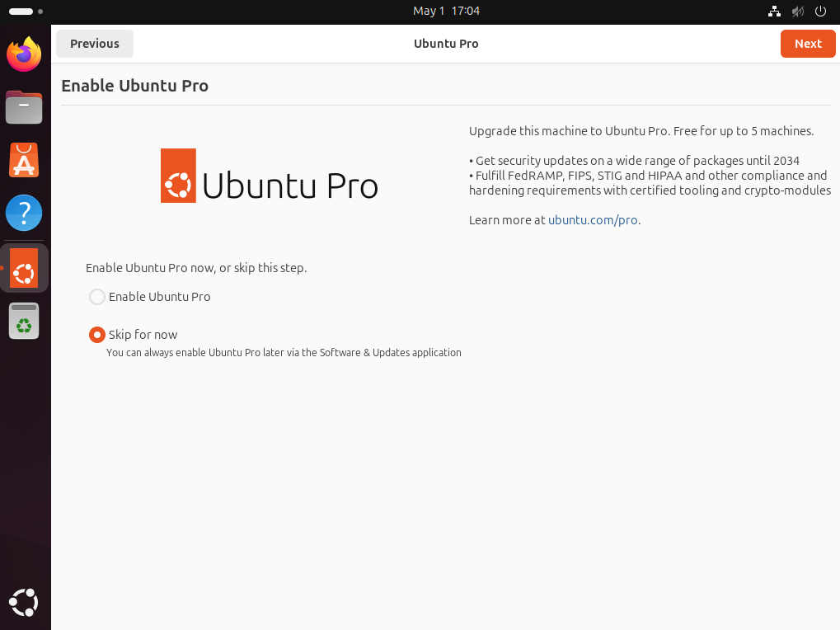
Task: Click the Enable Ubuntu Pro page heading
Action: pos(134,86)
